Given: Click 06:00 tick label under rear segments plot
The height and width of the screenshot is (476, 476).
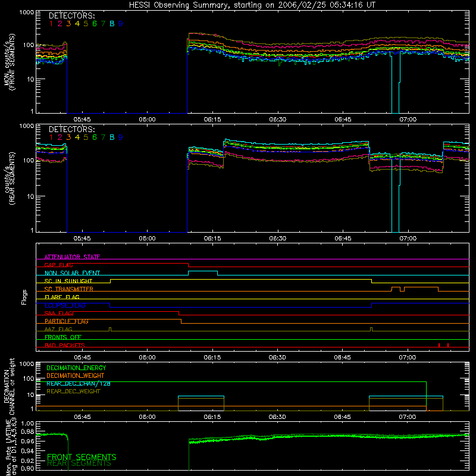Looking at the screenshot, I should tap(147, 239).
